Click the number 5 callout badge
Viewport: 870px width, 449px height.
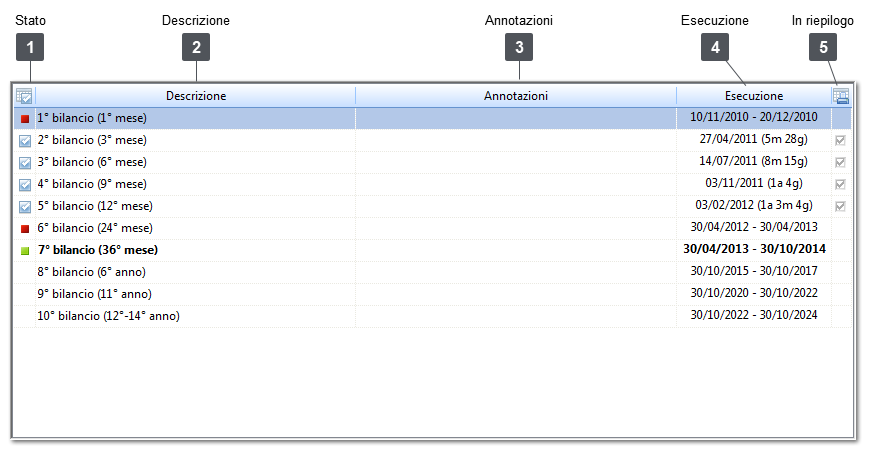823,47
